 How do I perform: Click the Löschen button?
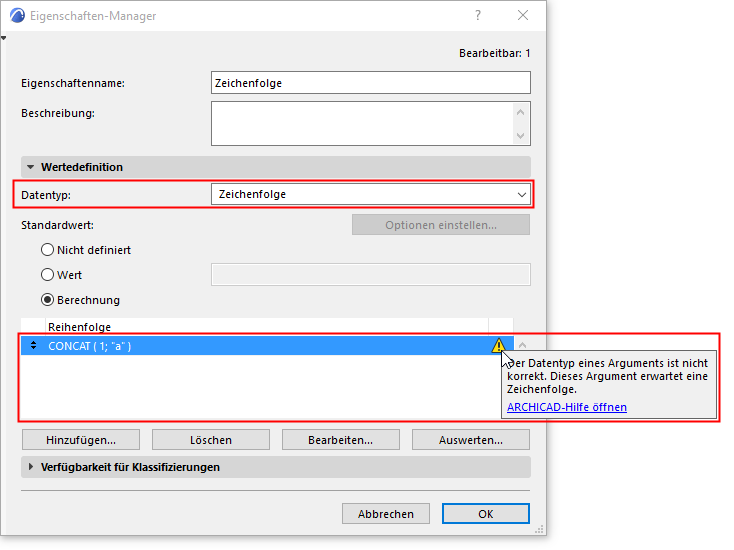pyautogui.click(x=211, y=440)
